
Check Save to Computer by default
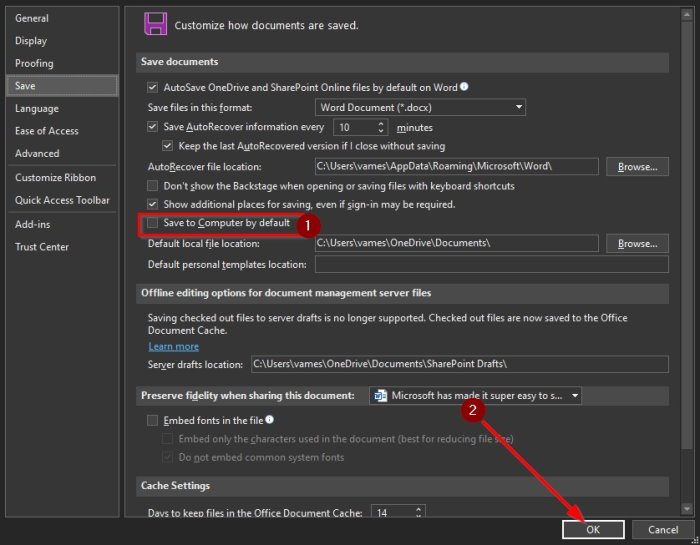[152, 223]
